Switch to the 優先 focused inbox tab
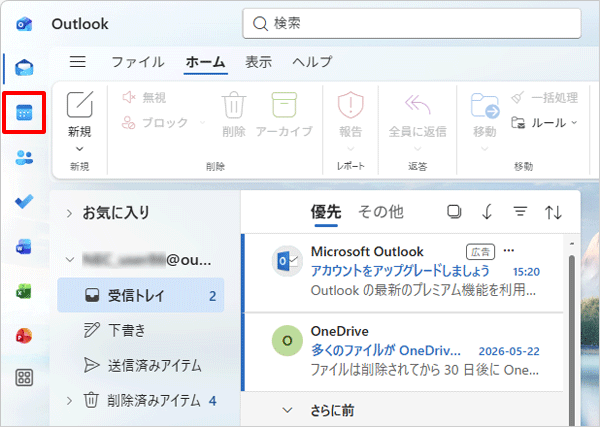Screen dimensions: 600x427 [x=326, y=212]
